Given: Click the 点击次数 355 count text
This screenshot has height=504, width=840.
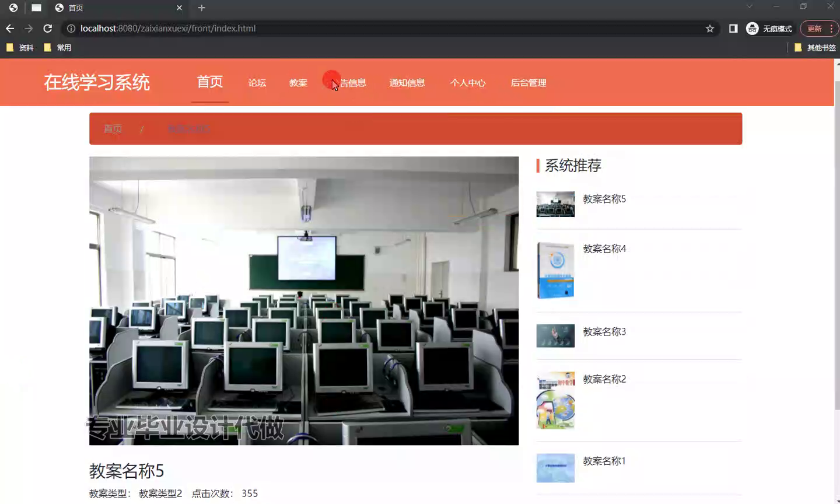Looking at the screenshot, I should point(225,494).
